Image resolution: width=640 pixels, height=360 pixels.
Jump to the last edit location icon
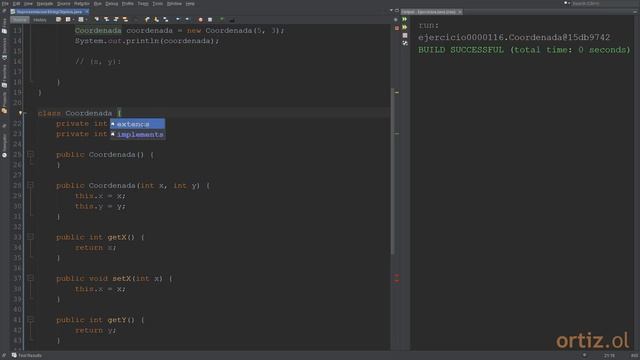(x=58, y=19)
